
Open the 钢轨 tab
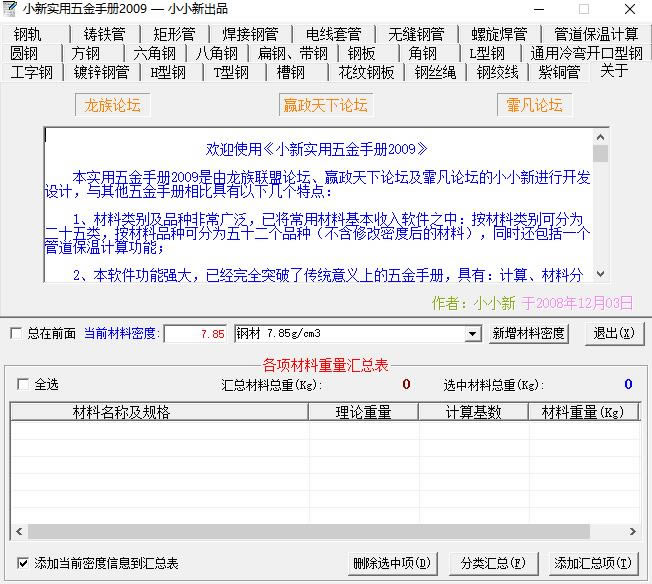pyautogui.click(x=35, y=34)
